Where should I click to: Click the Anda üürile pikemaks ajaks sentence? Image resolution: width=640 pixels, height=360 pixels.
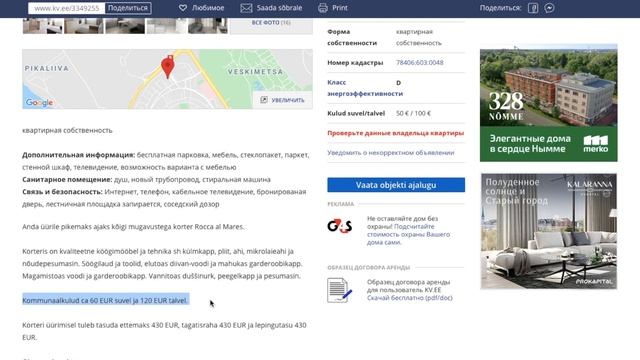[133, 227]
